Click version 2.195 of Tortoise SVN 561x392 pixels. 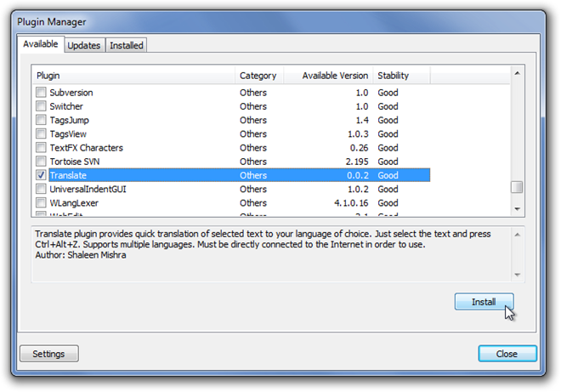click(357, 162)
